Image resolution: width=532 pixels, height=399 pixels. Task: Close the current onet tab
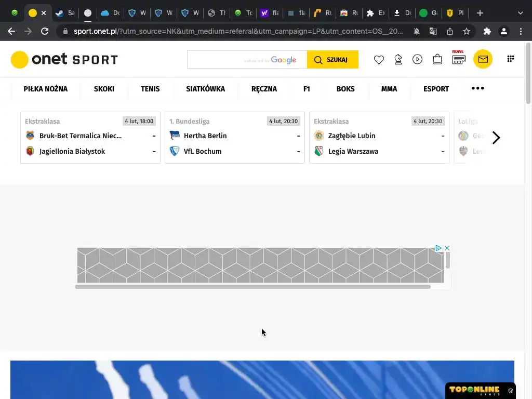[44, 13]
